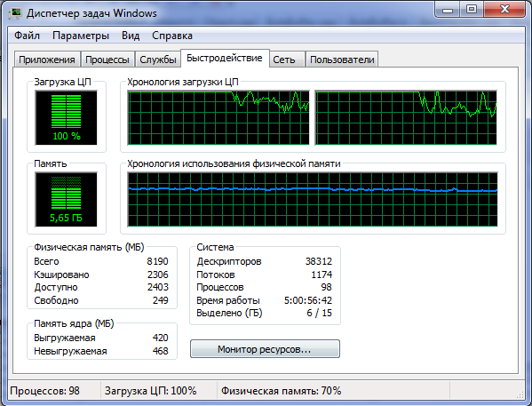Switch to the Процессы tab
This screenshot has height=406, width=532.
107,60
